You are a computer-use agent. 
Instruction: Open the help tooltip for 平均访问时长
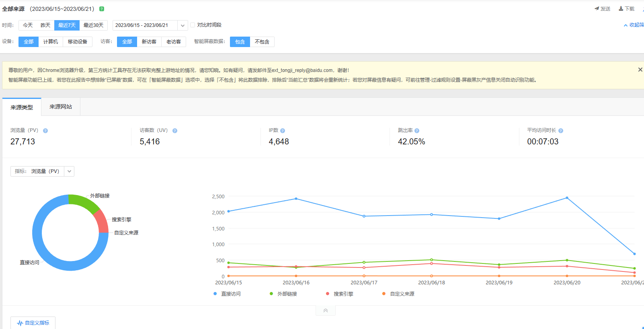pos(561,131)
